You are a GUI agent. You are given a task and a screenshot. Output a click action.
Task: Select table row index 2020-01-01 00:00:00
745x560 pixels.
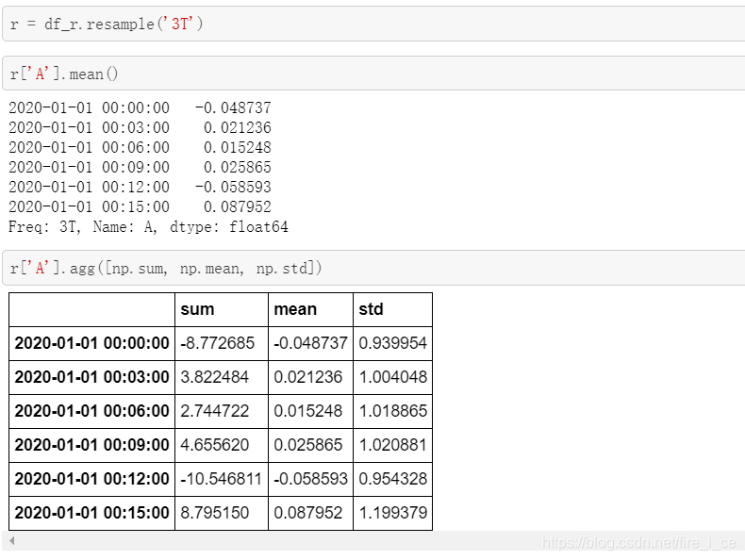coord(91,343)
